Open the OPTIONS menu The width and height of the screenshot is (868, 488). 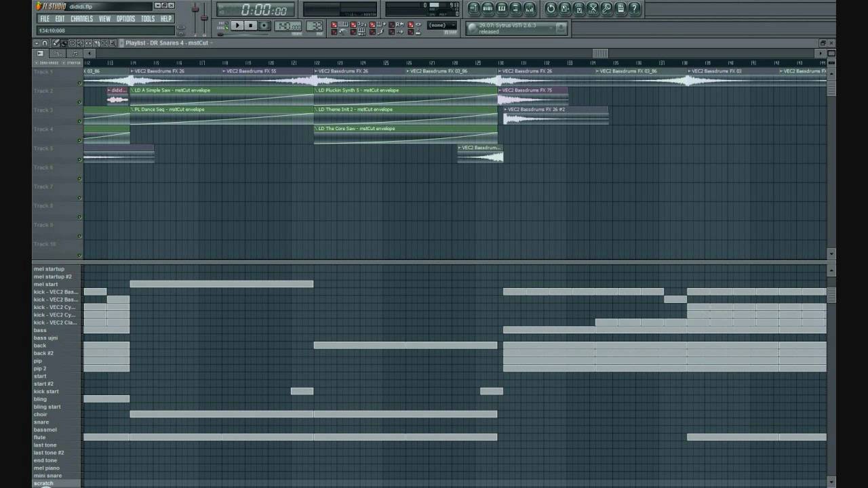click(125, 19)
